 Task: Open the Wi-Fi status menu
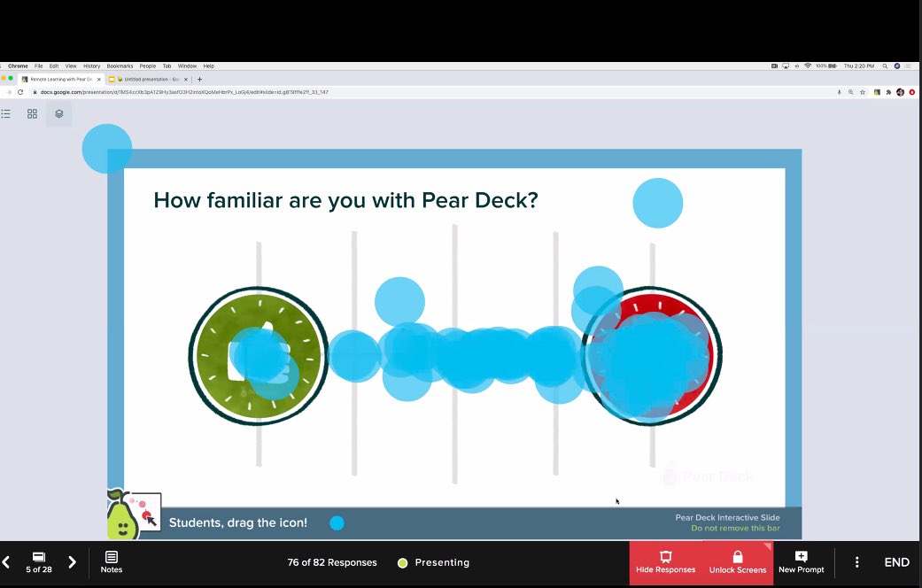click(808, 66)
